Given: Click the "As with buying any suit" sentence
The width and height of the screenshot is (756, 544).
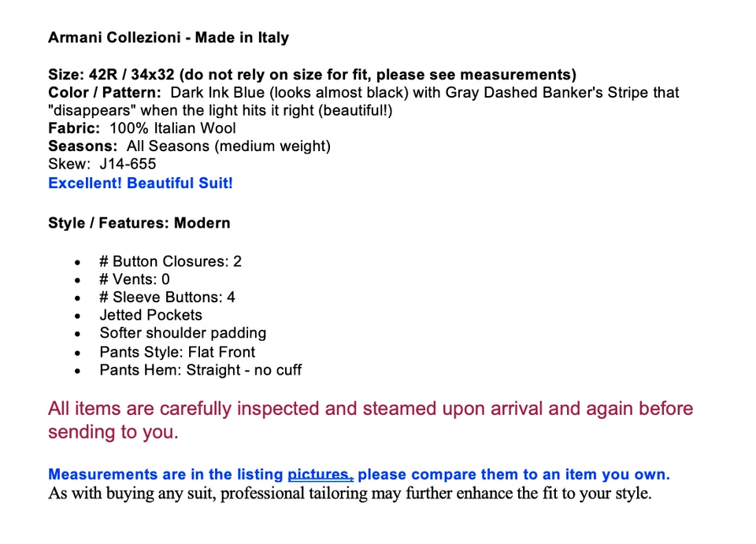Looking at the screenshot, I should [350, 494].
